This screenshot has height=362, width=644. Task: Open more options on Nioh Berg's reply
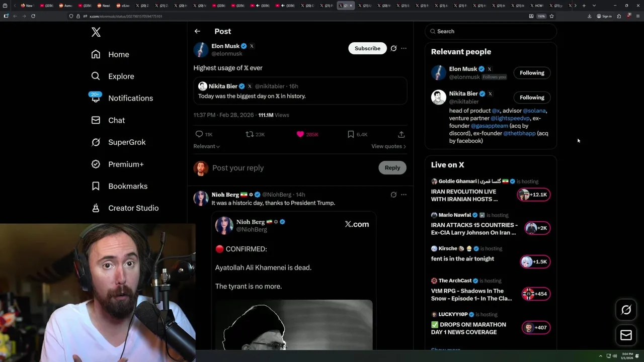tap(404, 195)
